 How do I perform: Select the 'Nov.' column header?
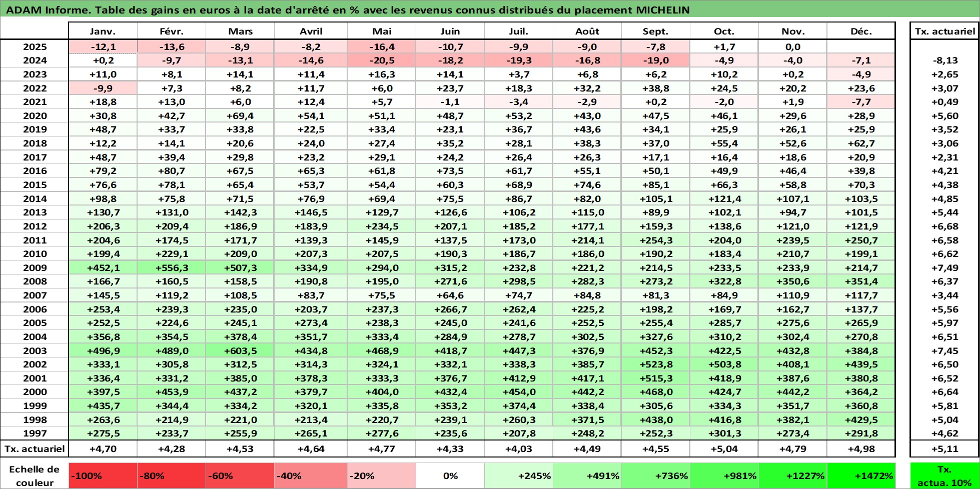click(793, 31)
